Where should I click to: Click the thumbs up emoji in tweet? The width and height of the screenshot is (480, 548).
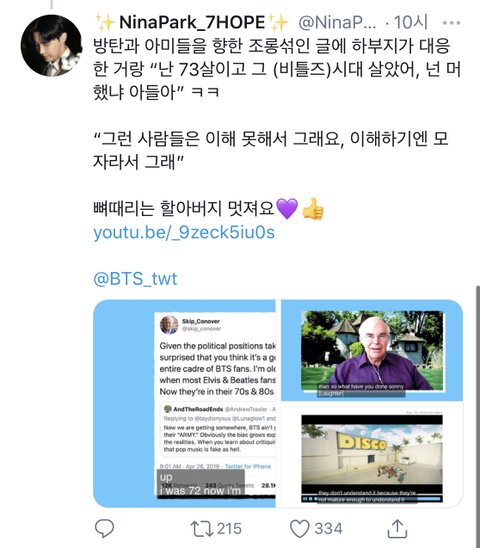coord(313,209)
